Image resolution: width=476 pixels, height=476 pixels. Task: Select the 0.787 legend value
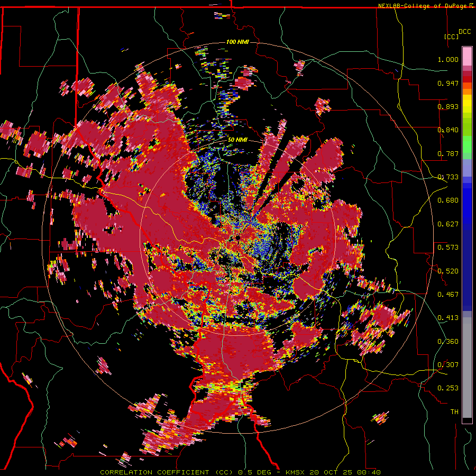[x=448, y=153]
